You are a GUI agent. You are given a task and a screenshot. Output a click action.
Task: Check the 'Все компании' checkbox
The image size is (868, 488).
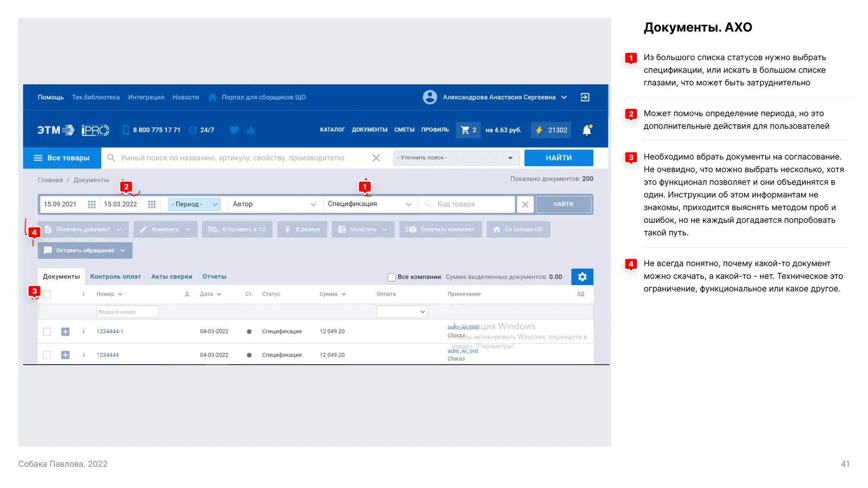click(391, 277)
